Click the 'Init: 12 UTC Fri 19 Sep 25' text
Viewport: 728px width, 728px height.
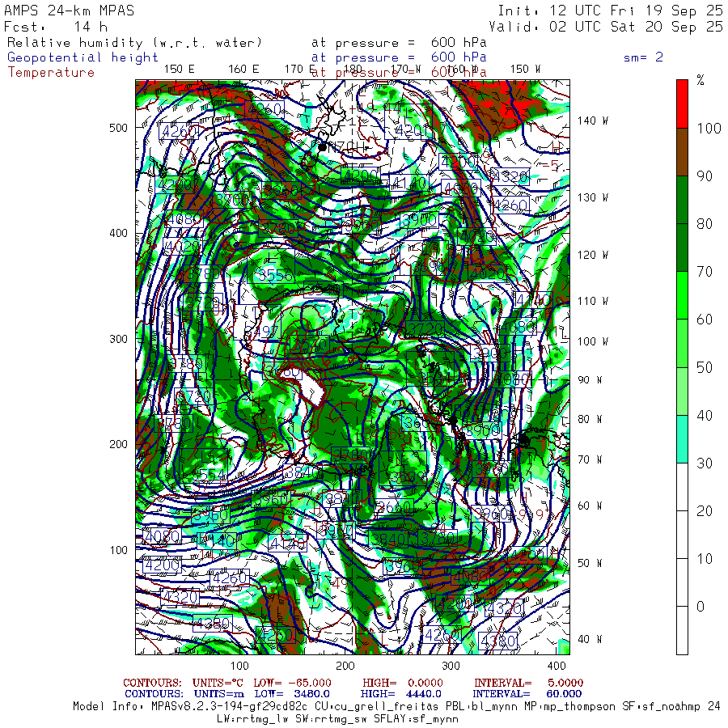pos(610,11)
